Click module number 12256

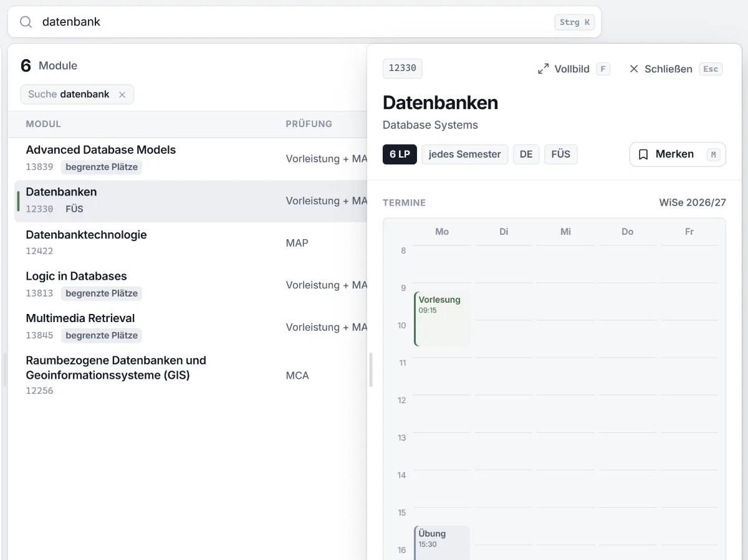point(39,391)
